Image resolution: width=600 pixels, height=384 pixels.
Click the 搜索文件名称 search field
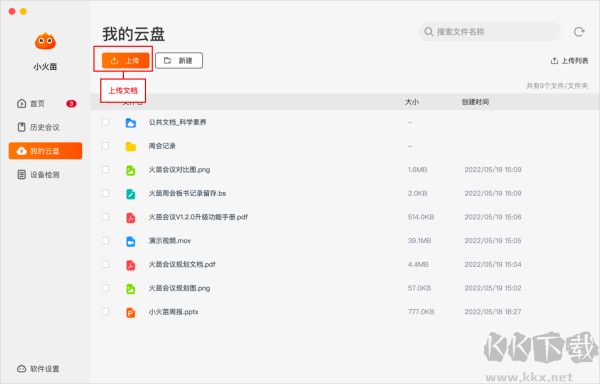point(490,32)
